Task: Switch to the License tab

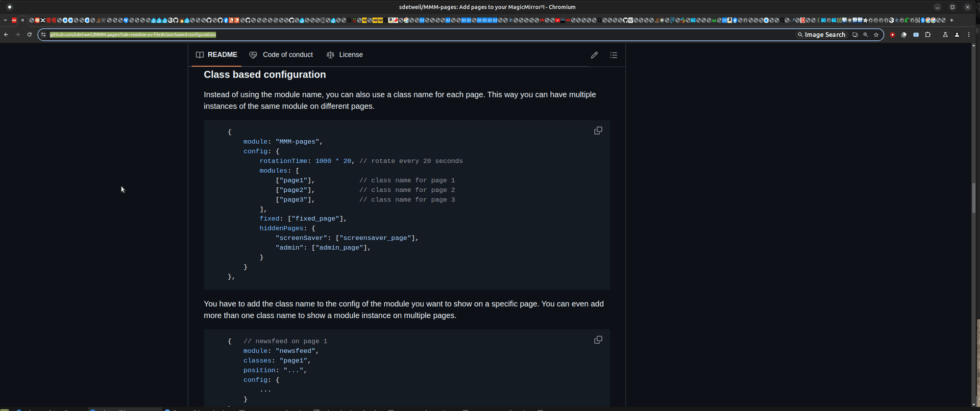Action: 345,54
